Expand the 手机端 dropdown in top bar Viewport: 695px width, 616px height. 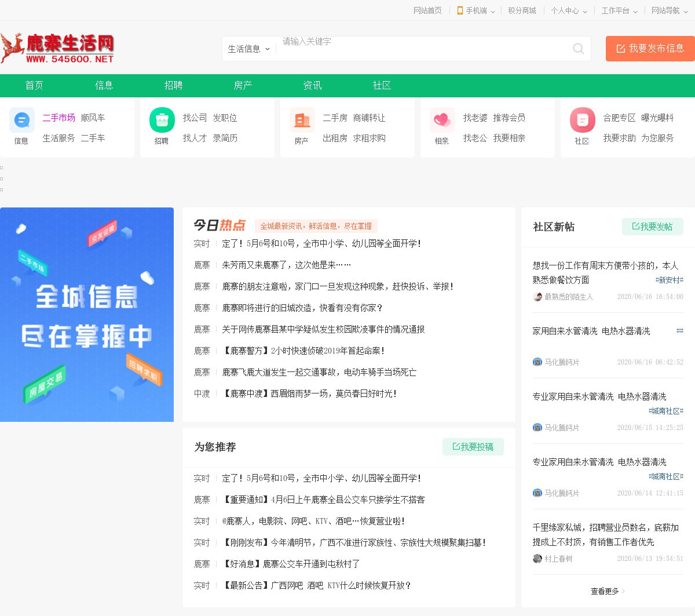pos(476,10)
